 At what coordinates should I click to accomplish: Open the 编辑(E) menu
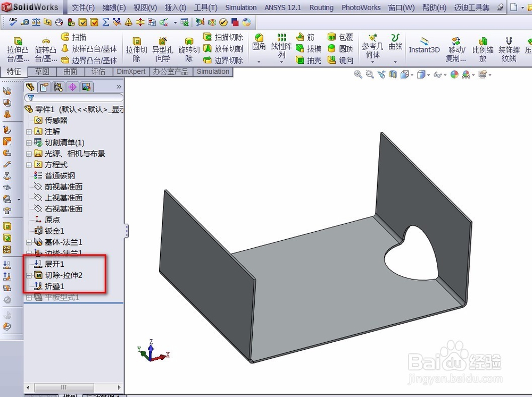click(x=114, y=7)
